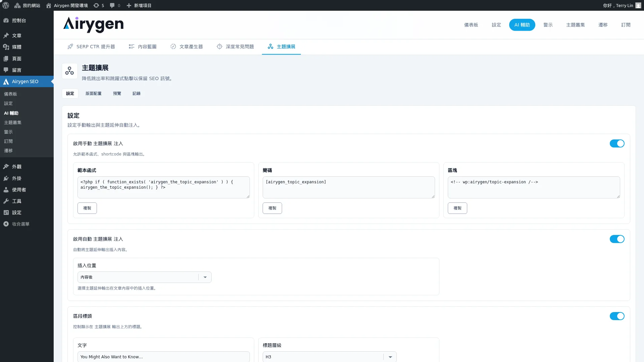Open the 標題層級 H3 dropdown
The width and height of the screenshot is (644, 362).
tap(329, 357)
